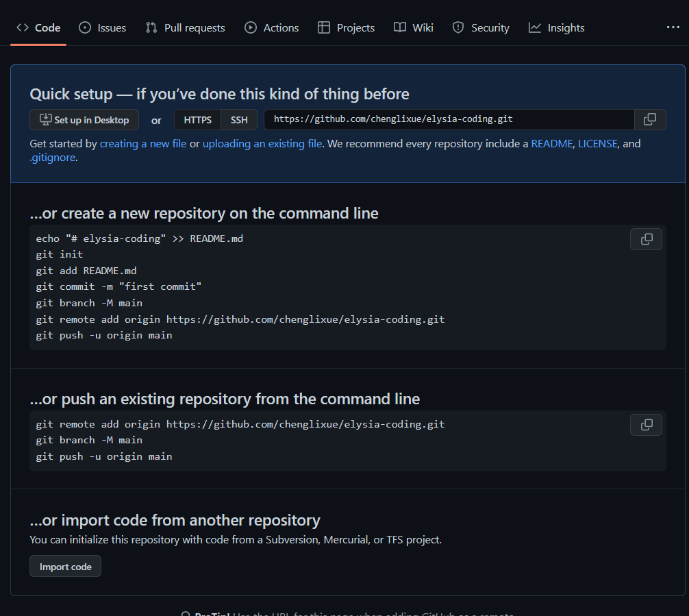Copy the push existing repository commands
The width and height of the screenshot is (689, 616).
tap(646, 425)
